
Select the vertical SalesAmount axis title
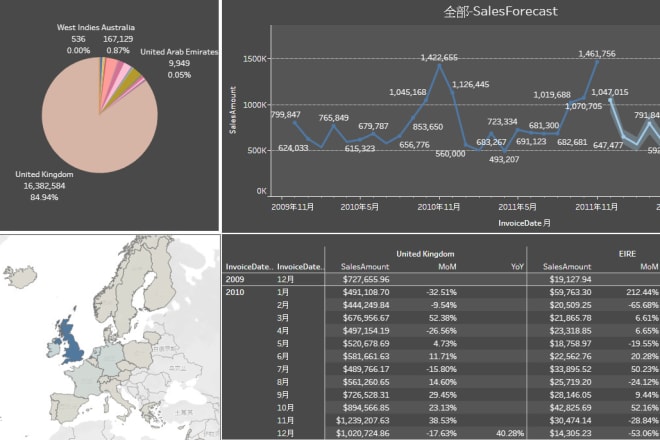point(233,110)
